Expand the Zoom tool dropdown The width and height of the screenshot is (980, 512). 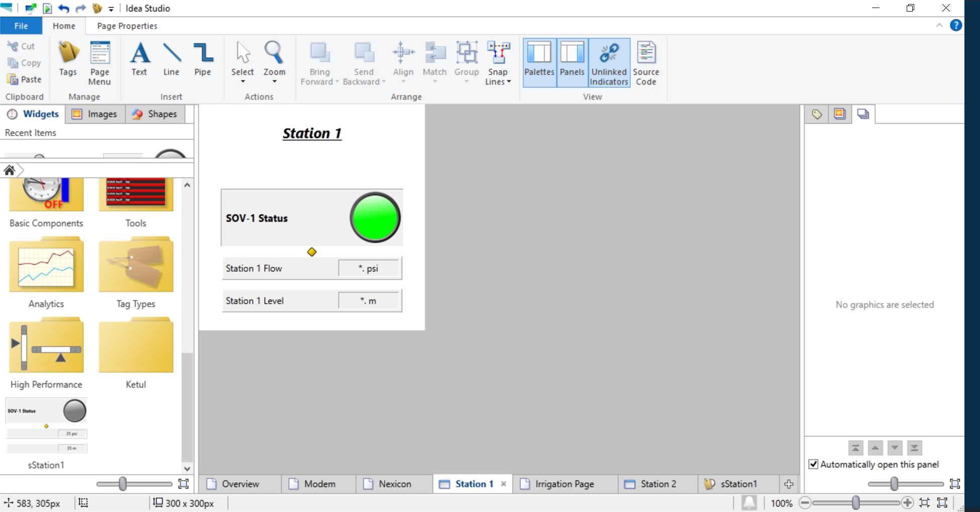coord(274,82)
